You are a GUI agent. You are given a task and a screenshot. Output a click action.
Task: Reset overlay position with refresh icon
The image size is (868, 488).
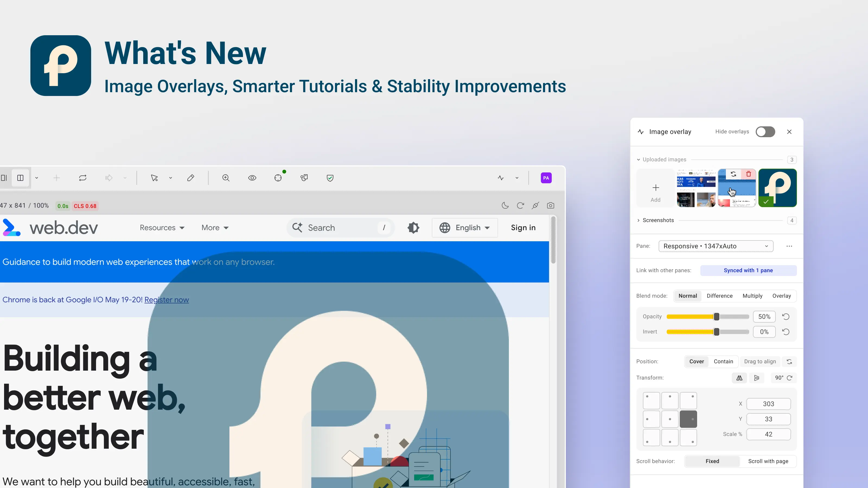point(790,361)
